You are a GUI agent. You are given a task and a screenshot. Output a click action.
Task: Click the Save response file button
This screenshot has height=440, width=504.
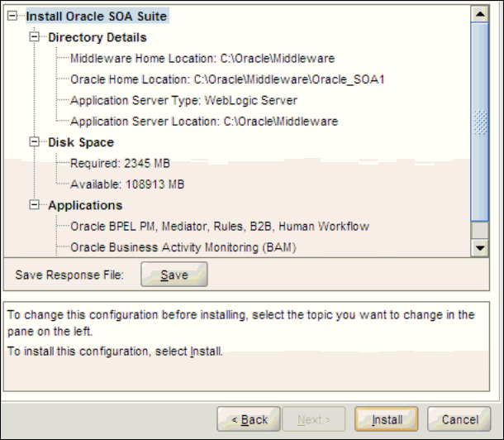(x=174, y=275)
